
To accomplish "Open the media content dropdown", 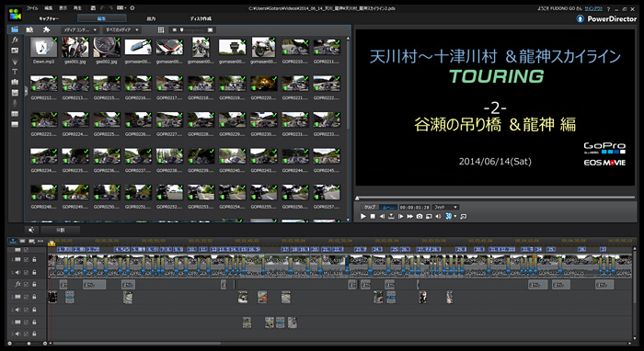I will (x=80, y=30).
